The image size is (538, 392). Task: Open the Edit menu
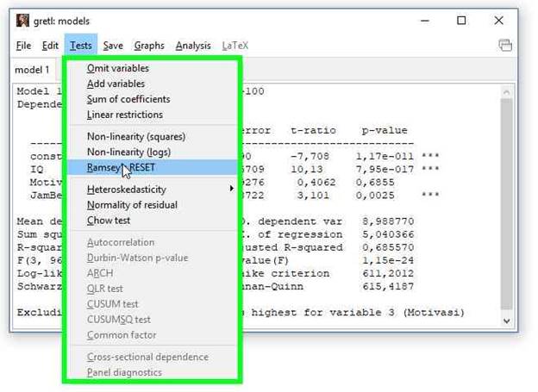click(50, 46)
